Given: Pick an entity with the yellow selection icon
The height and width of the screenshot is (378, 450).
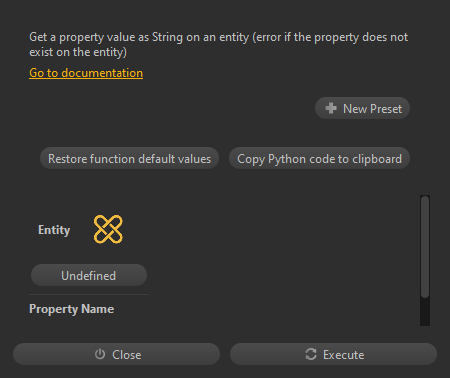Looking at the screenshot, I should [x=108, y=229].
